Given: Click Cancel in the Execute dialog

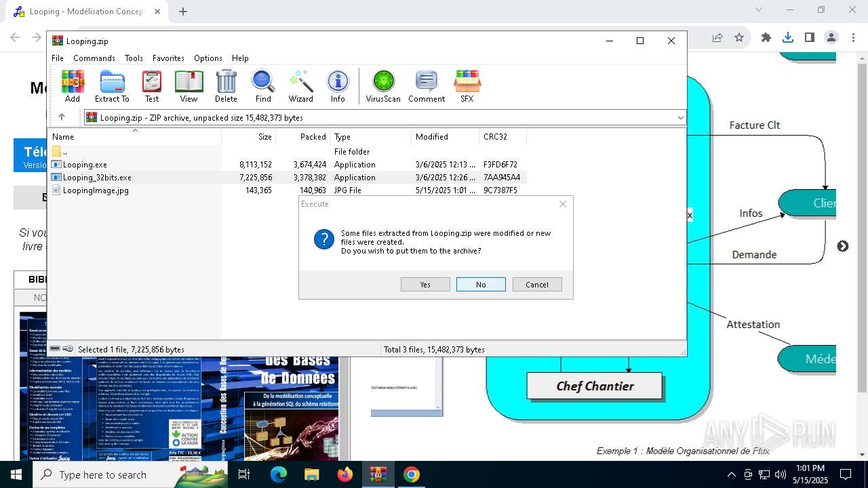Looking at the screenshot, I should pyautogui.click(x=537, y=285).
